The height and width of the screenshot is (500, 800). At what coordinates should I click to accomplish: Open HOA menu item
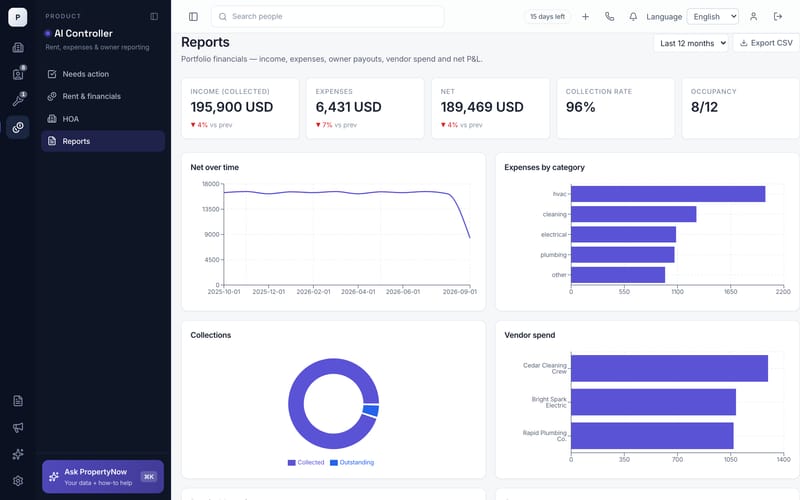point(103,119)
